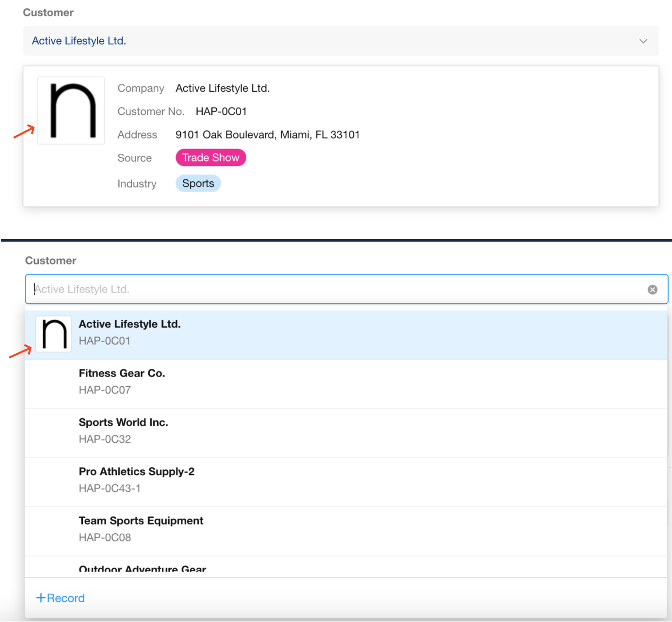Click the plus icon beside Record
Viewport: 672px width, 622px height.
tap(41, 598)
